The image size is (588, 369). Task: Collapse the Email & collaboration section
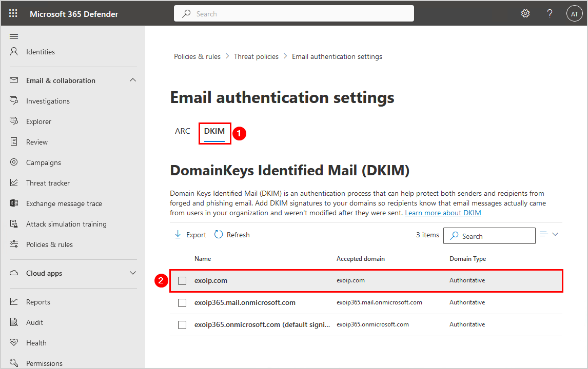pyautogui.click(x=133, y=80)
